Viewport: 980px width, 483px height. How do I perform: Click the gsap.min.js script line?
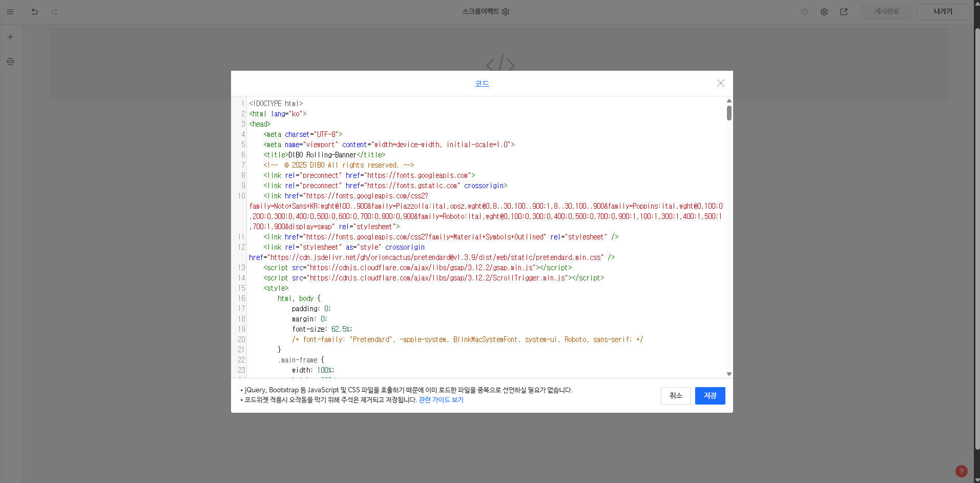[x=418, y=268]
